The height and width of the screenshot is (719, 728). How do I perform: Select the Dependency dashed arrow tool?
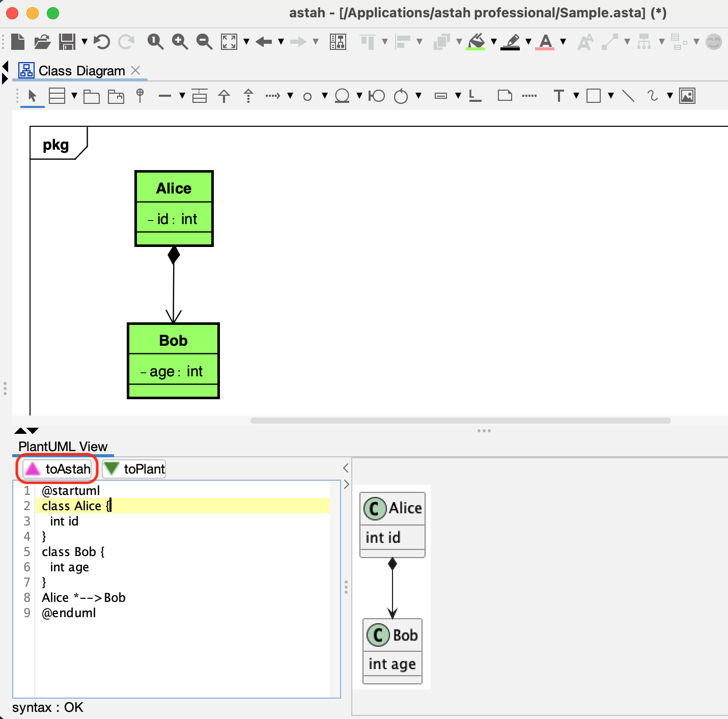[273, 96]
